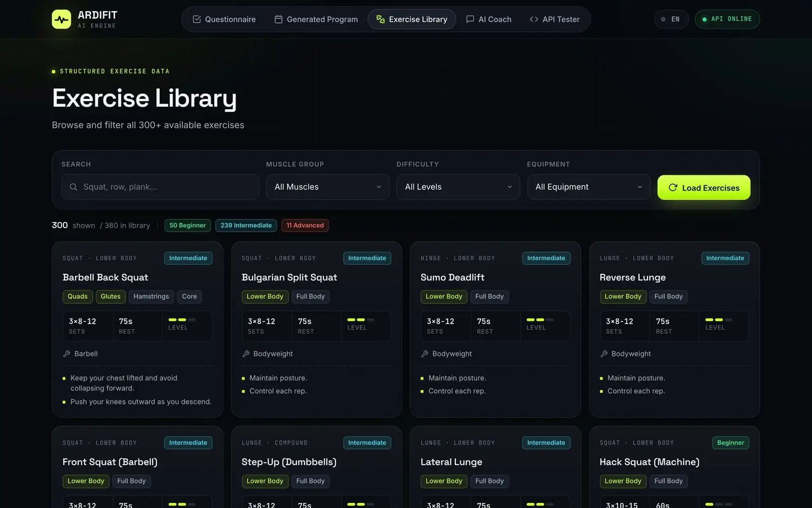Click the Exercise Library tab icon
This screenshot has height=508, width=812.
click(381, 19)
